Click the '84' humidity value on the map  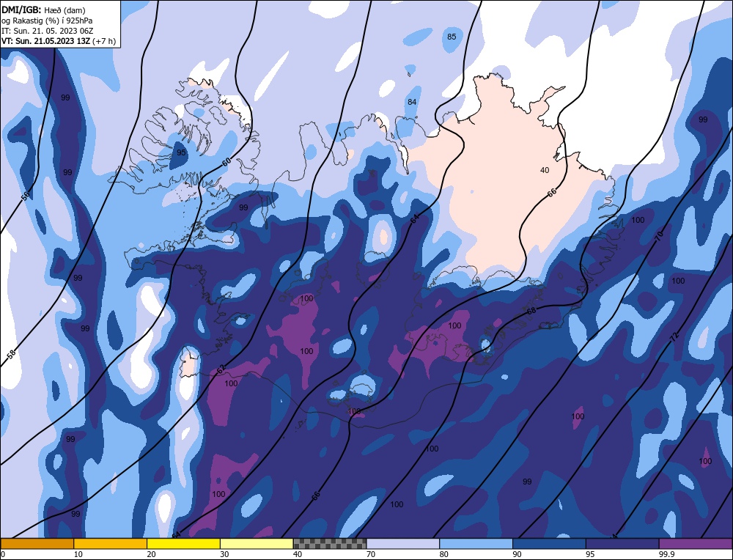412,102
